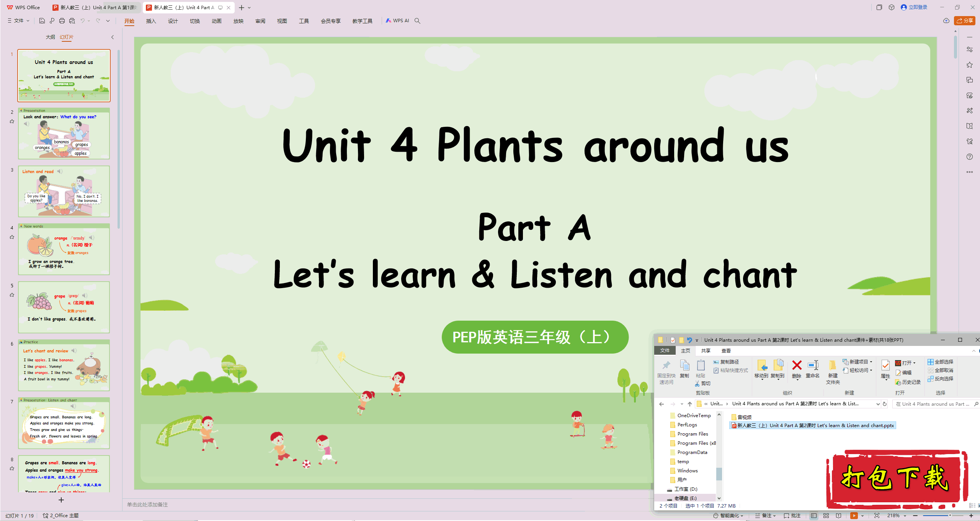Viewport: 980px width, 521px height.
Task: Click the 批注 comment button in status bar
Action: click(x=792, y=516)
